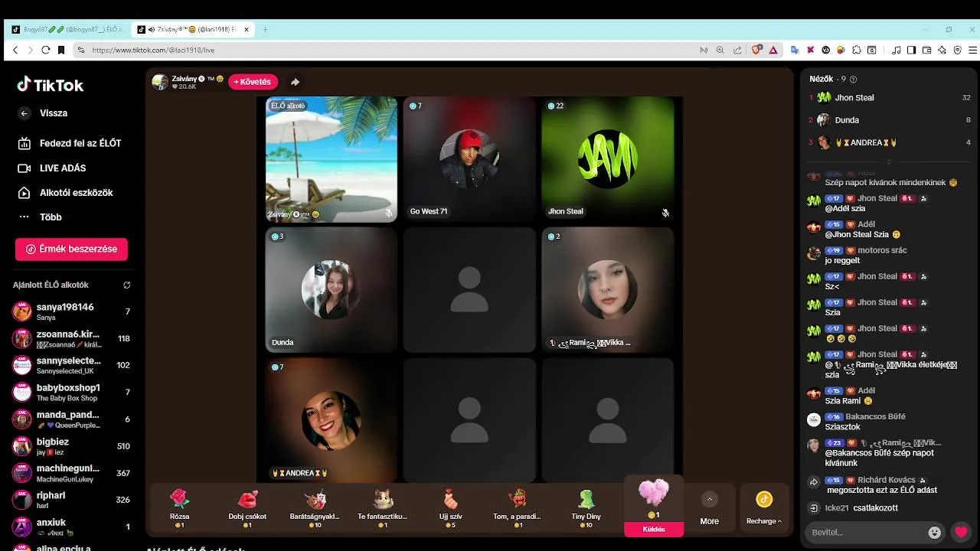Screen dimensions: 980x551
Task: Open babyboxshop1 live stream
Action: (71, 393)
